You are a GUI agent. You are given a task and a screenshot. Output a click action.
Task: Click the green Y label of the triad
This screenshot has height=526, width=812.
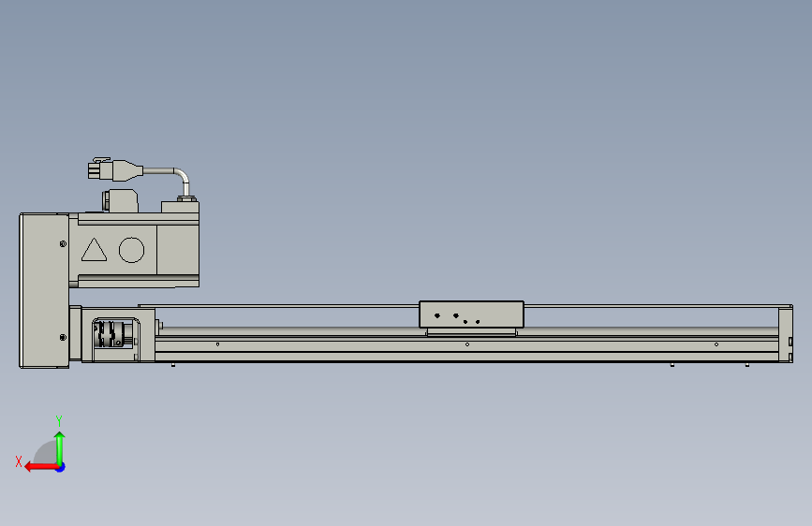[x=59, y=421]
